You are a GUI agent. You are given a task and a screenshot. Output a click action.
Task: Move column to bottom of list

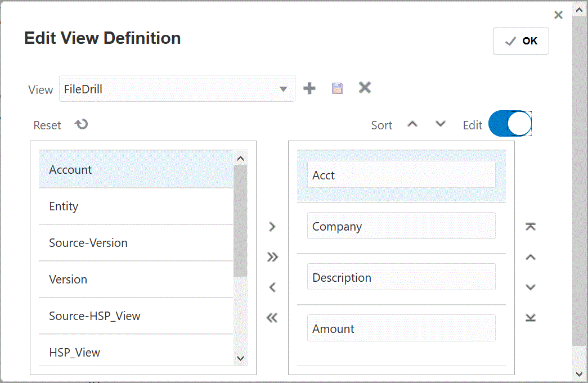tap(530, 318)
